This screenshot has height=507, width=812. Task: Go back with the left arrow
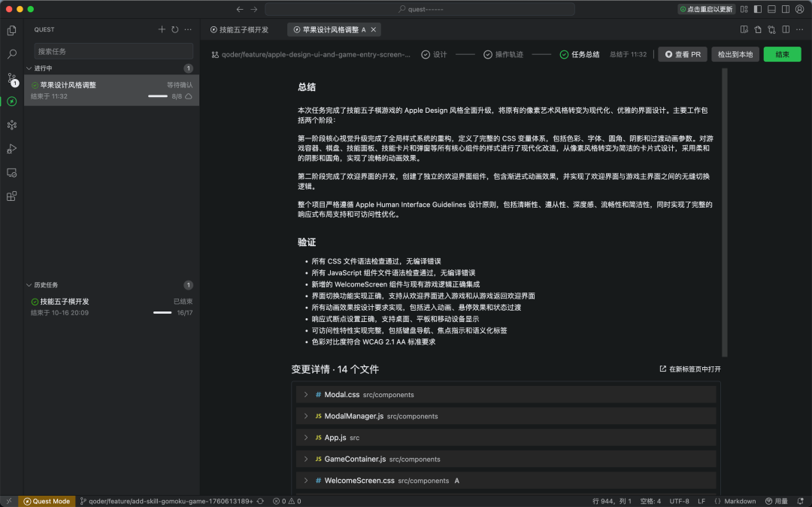240,9
